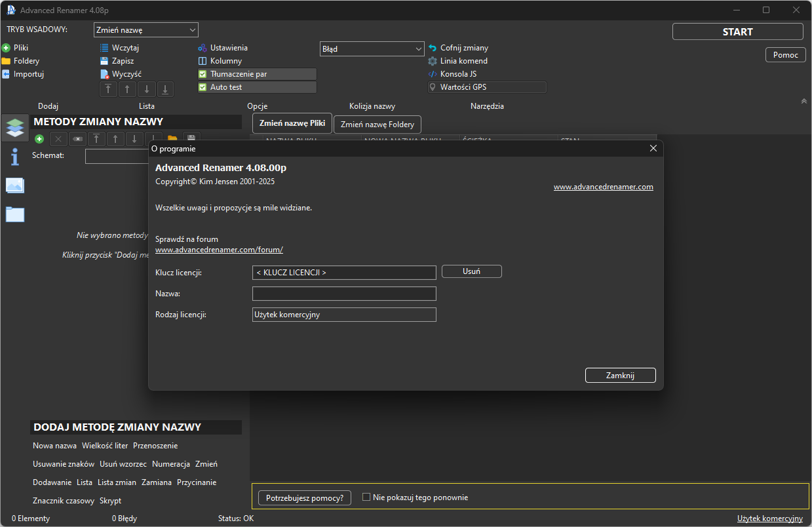The height and width of the screenshot is (527, 812).
Task: Add the Przenoszenie method
Action: [x=155, y=446]
